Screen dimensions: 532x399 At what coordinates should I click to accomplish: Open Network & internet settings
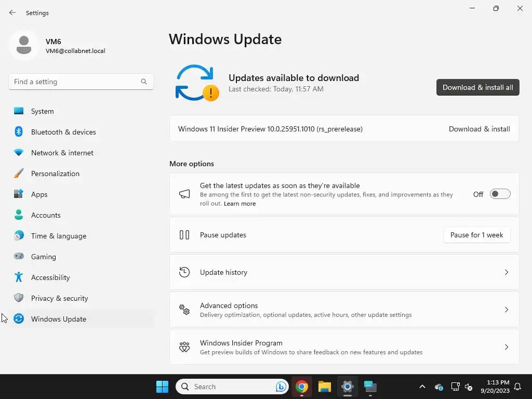[x=62, y=153]
